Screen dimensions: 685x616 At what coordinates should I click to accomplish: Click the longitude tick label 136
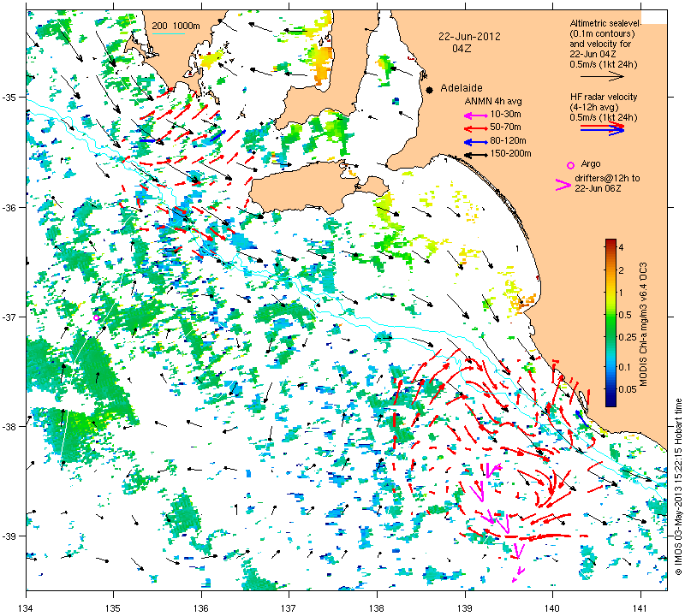coord(201,607)
